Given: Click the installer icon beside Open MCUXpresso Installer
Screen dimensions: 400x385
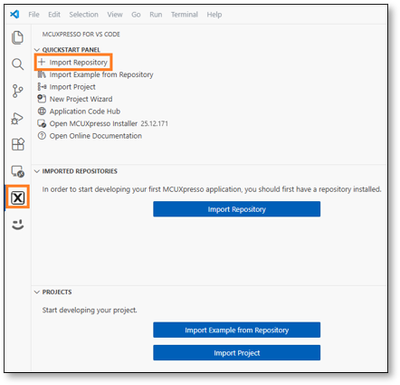Looking at the screenshot, I should 42,123.
